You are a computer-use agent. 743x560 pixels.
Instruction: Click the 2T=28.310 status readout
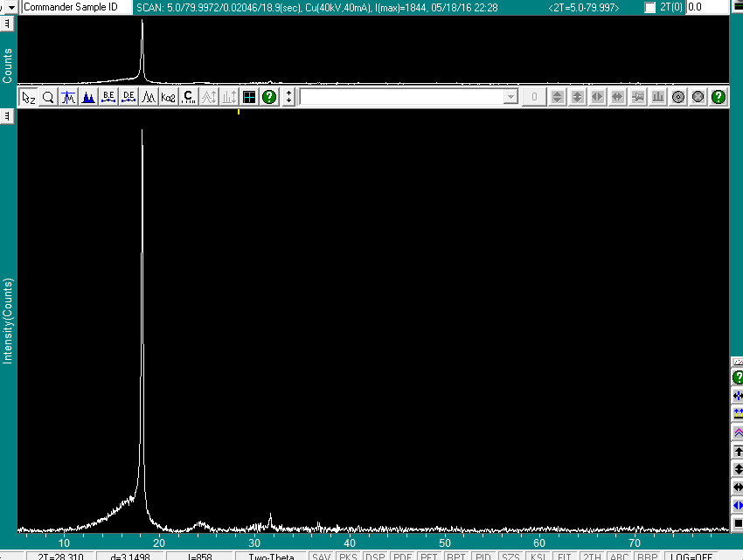tap(60, 557)
